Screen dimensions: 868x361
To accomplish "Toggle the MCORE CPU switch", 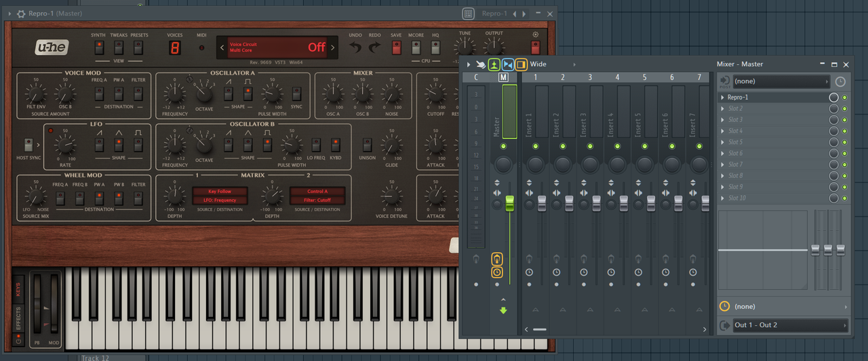I will tap(416, 47).
